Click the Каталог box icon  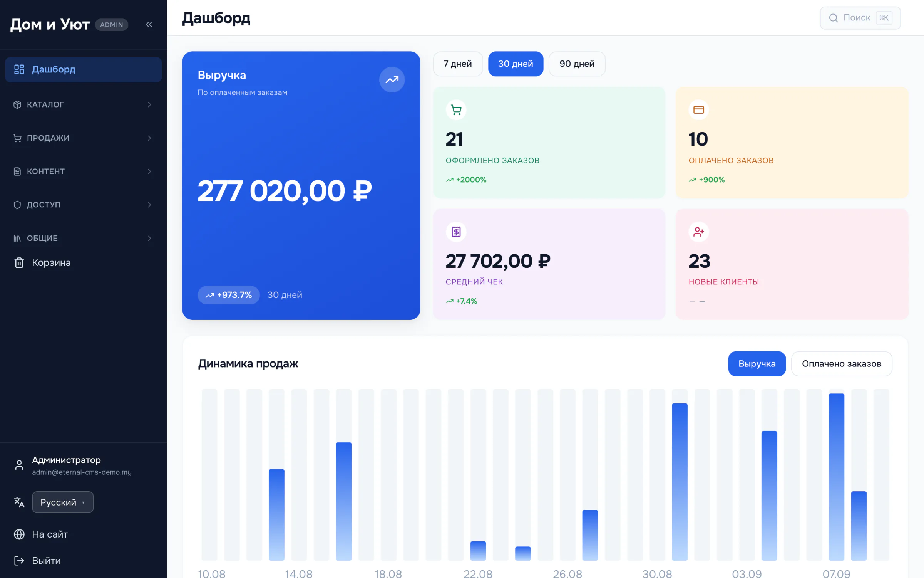pos(17,104)
